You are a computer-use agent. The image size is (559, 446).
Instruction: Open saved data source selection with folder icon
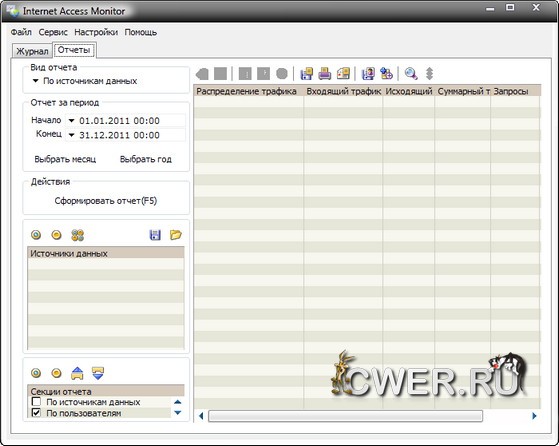click(176, 235)
